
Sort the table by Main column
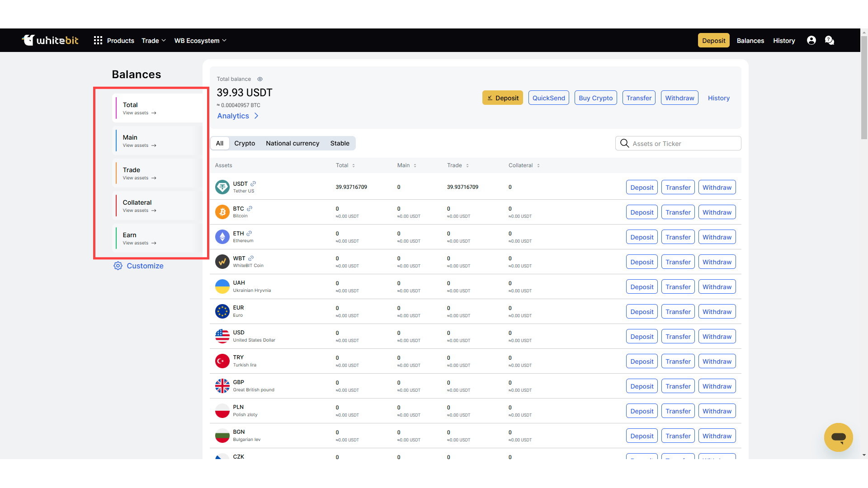(407, 165)
